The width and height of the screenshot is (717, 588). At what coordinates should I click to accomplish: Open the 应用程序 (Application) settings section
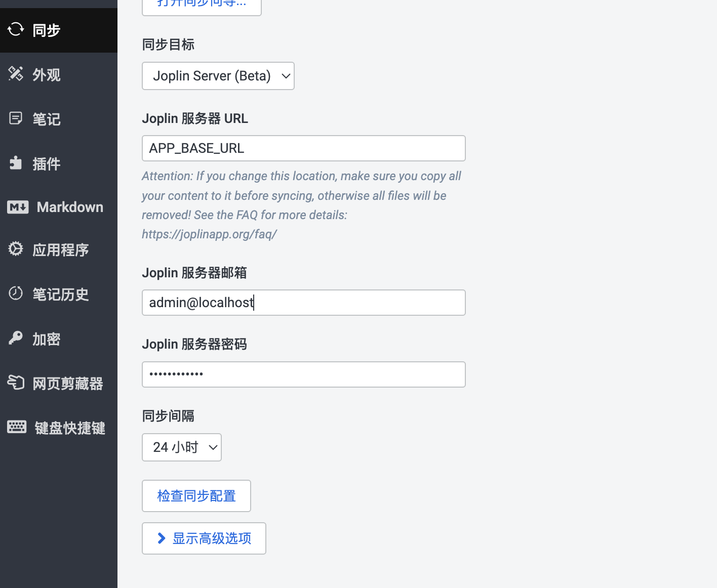click(x=60, y=250)
